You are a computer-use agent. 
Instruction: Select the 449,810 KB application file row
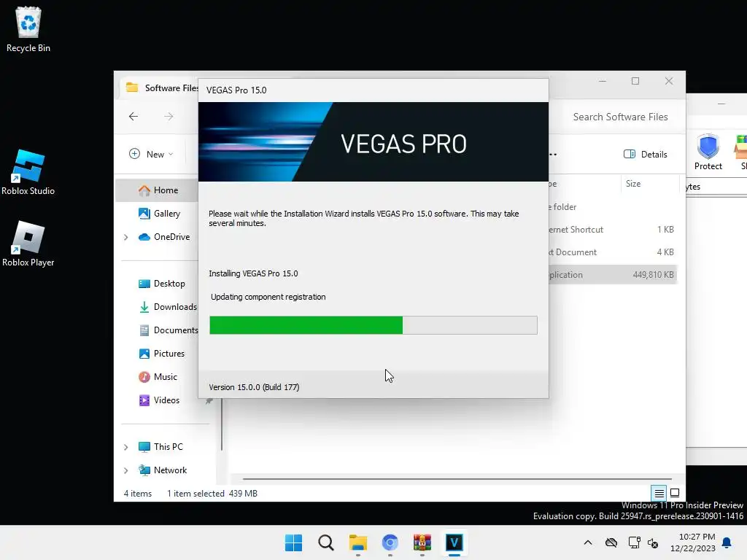click(613, 275)
